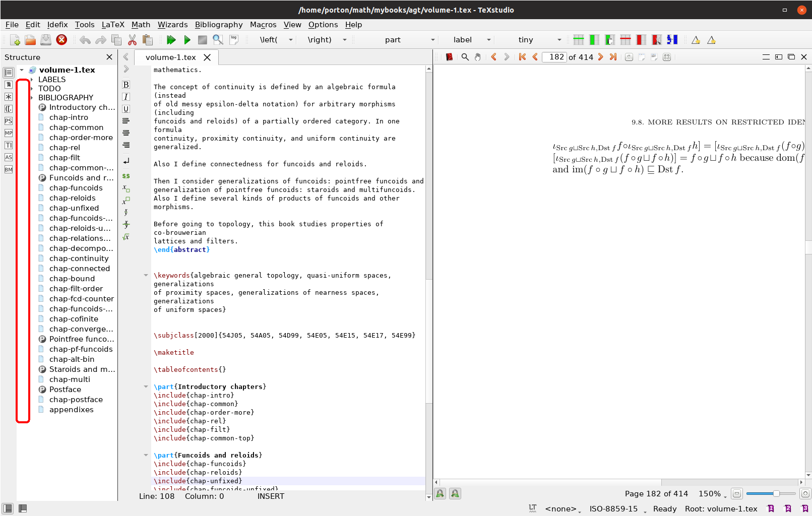The height and width of the screenshot is (516, 812).
Task: Click the page number field showing 182
Action: (554, 57)
